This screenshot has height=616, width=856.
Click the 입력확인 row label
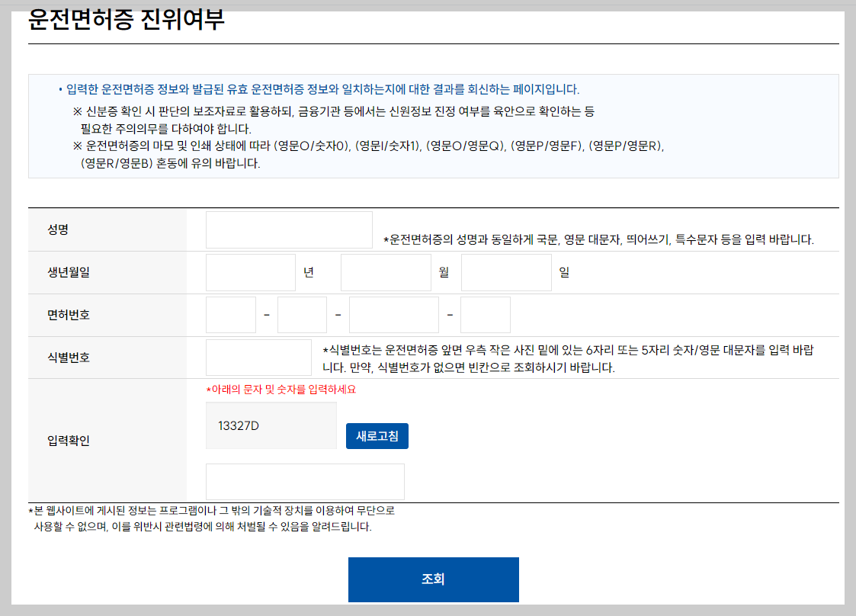click(x=69, y=441)
